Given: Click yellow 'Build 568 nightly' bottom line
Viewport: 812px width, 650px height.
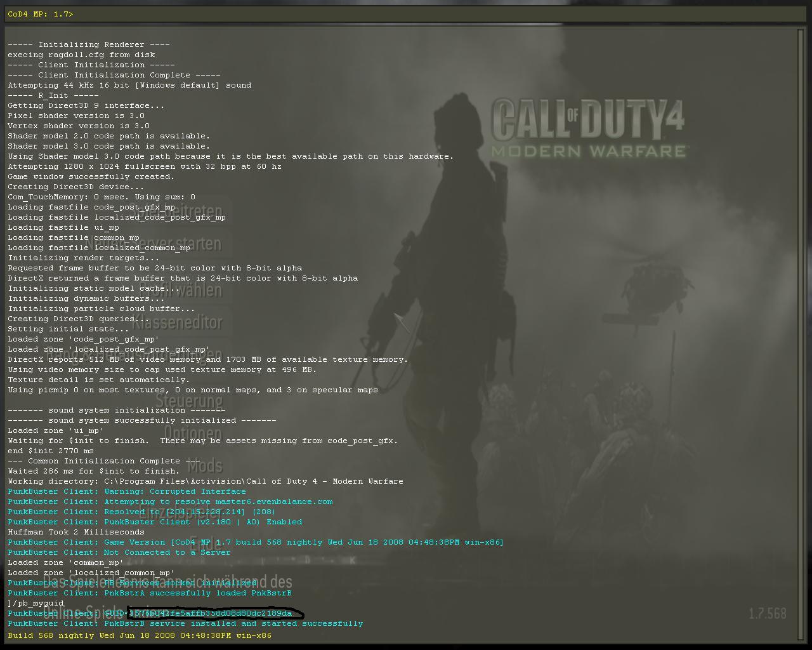Looking at the screenshot, I should click(140, 635).
